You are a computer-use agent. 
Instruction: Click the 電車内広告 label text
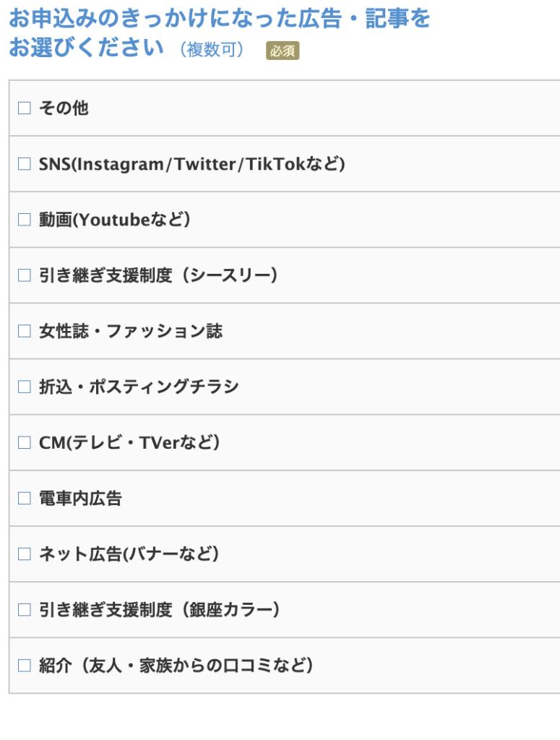(80, 498)
